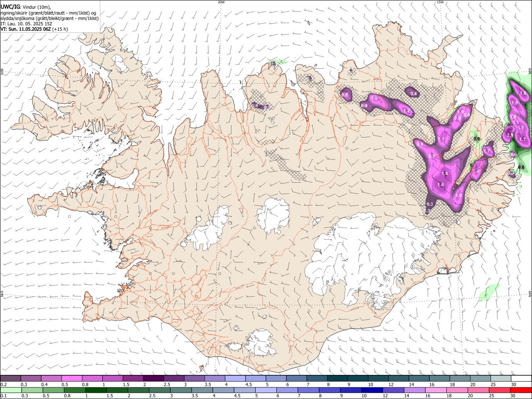Pick the pale pink swatch on the rain scale
This screenshot has height=399, width=532.
click(x=436, y=390)
